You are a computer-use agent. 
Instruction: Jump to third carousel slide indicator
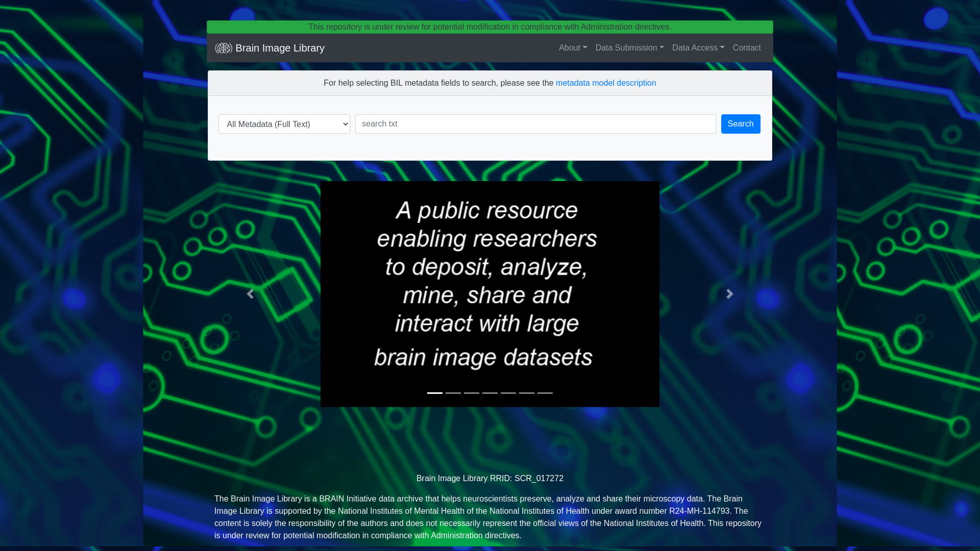pyautogui.click(x=472, y=393)
